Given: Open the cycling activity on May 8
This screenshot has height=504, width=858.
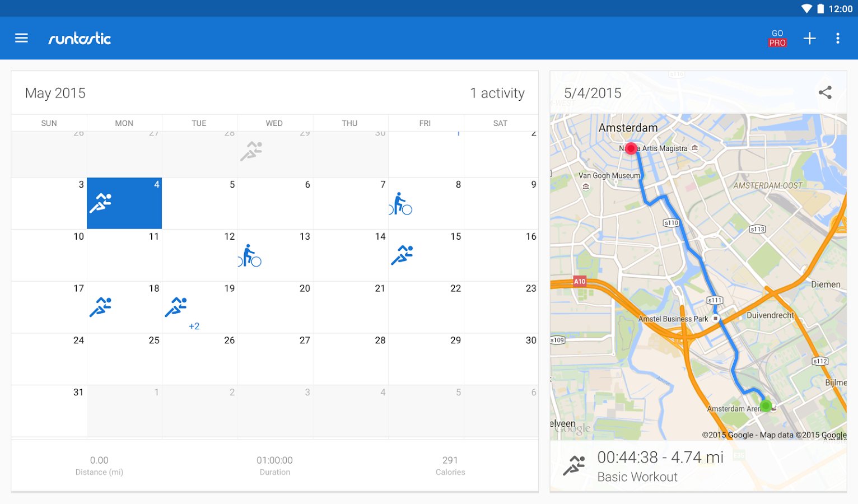Looking at the screenshot, I should [400, 204].
